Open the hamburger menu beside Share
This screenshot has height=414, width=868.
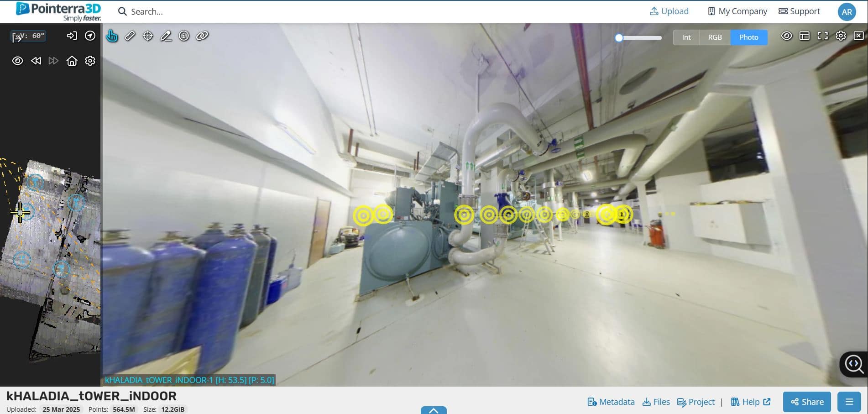pos(849,402)
